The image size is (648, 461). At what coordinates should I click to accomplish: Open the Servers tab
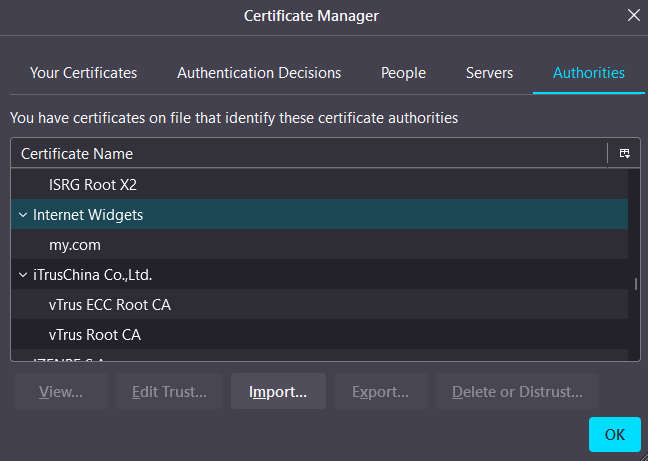(x=489, y=73)
